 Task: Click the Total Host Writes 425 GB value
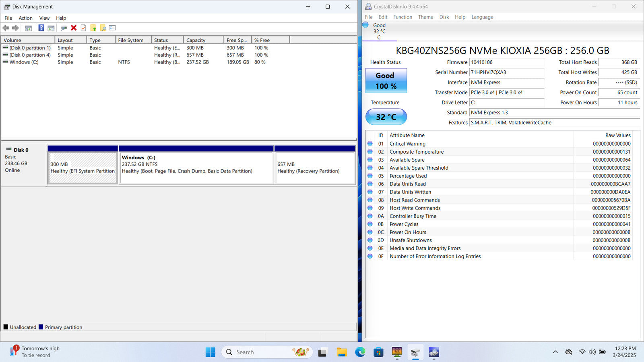point(619,72)
